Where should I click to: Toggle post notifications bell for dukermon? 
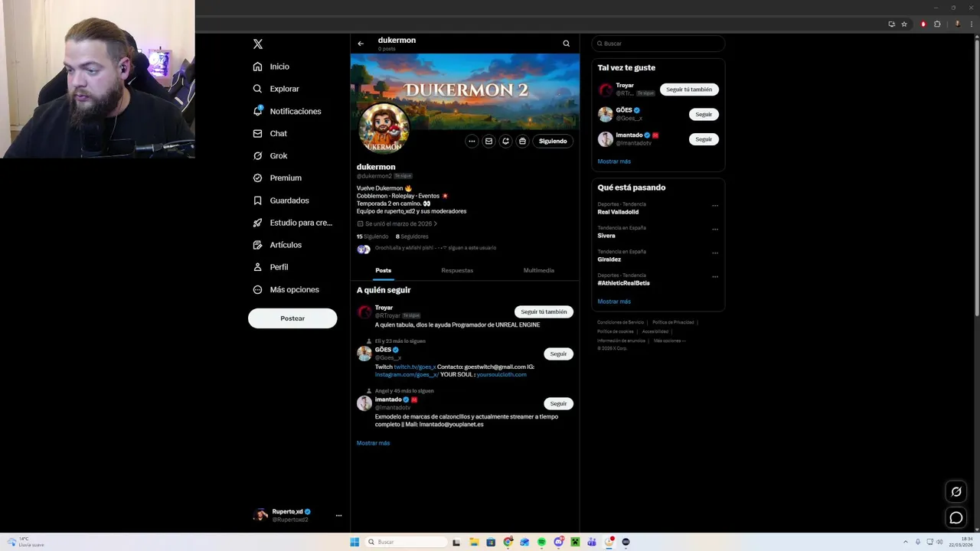click(x=505, y=141)
